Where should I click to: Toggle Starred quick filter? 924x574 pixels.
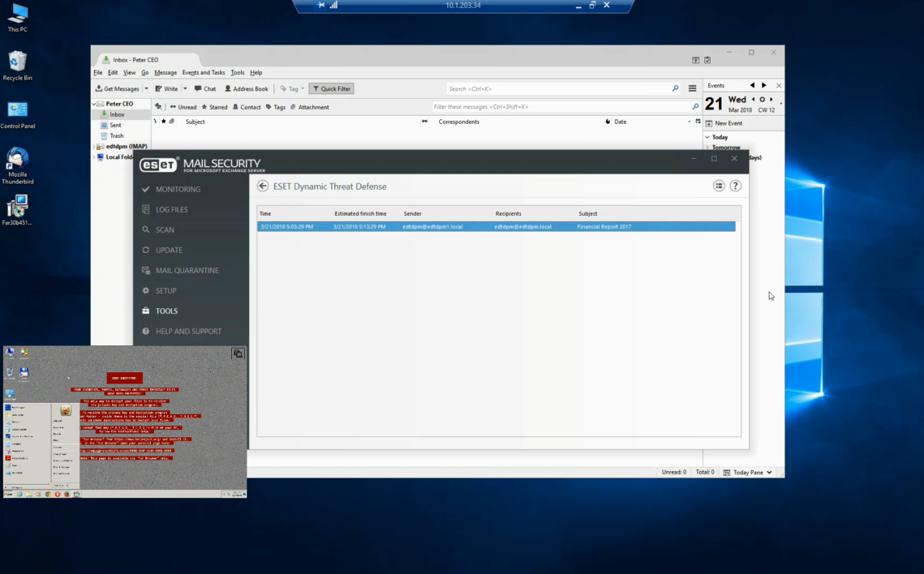click(214, 107)
